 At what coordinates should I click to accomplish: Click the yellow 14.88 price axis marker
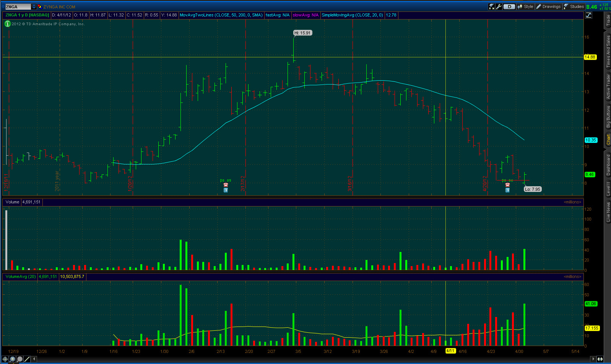coord(590,57)
